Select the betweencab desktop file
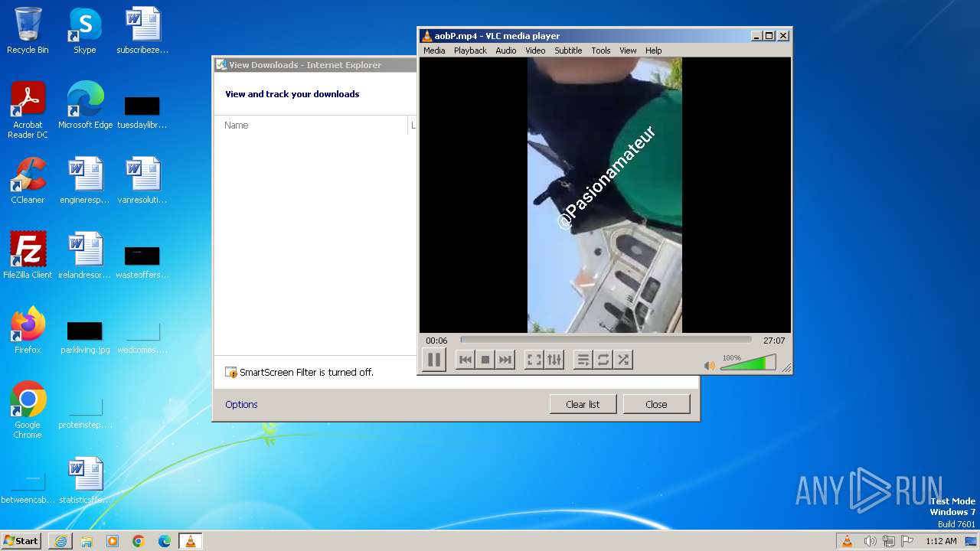The width and height of the screenshot is (980, 551). click(x=28, y=487)
